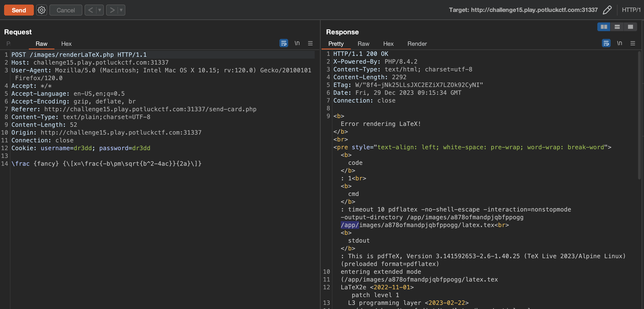The image size is (644, 309).
Task: Open Repeater send settings gear icon
Action: tap(41, 10)
